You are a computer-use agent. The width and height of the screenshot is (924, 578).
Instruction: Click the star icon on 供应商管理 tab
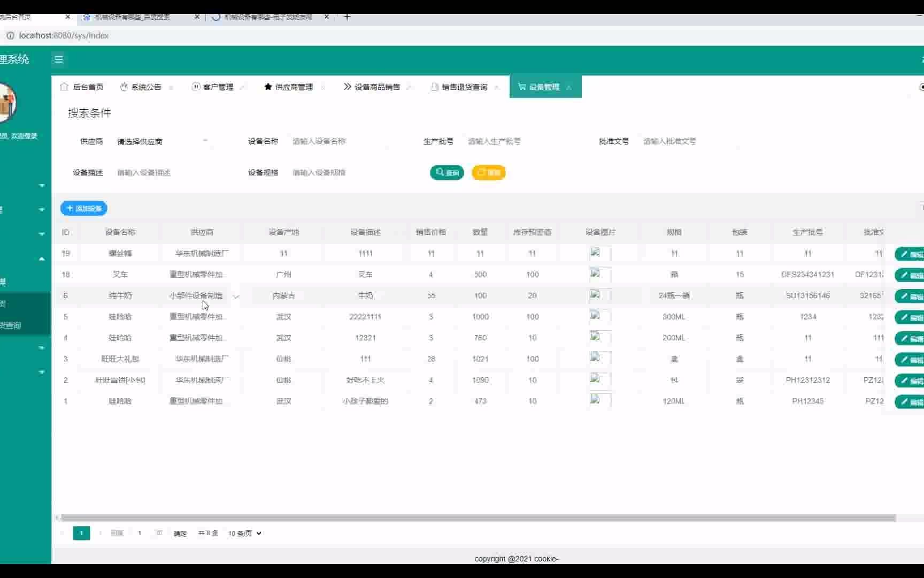(x=268, y=87)
